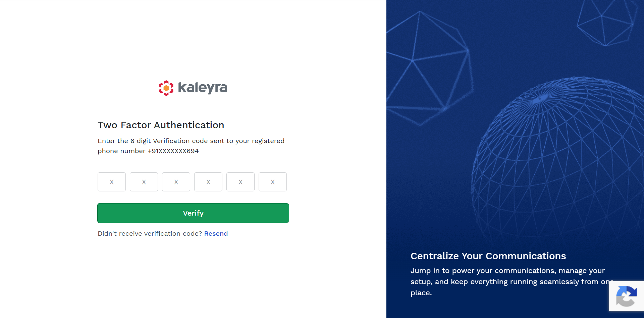
Task: Open the reCAPTCHA badge icon
Action: pyautogui.click(x=626, y=296)
